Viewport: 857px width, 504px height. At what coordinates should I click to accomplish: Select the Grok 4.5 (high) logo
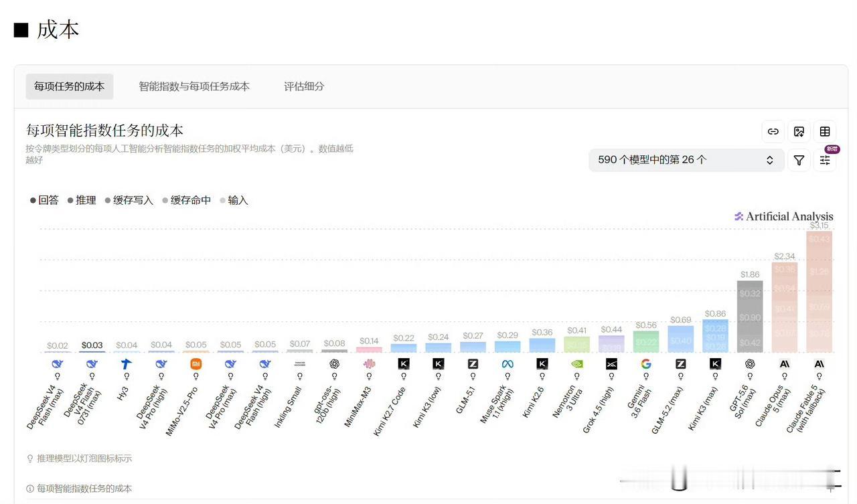pyautogui.click(x=611, y=364)
